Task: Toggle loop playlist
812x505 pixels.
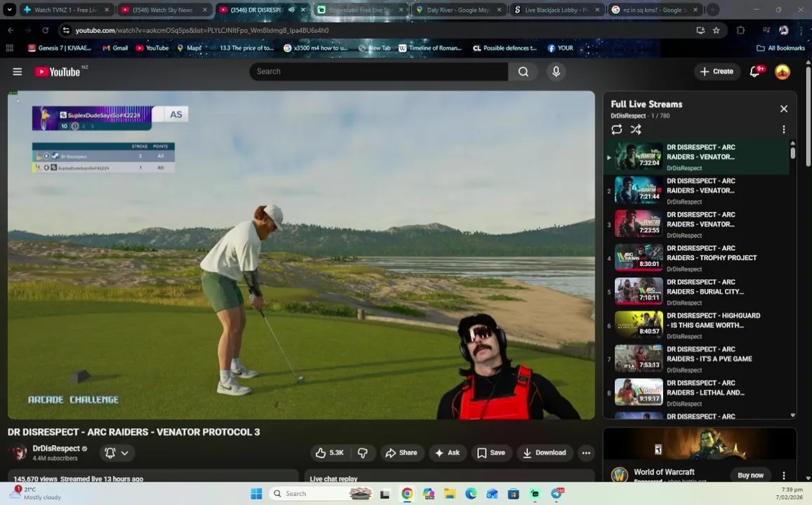Action: tap(616, 129)
